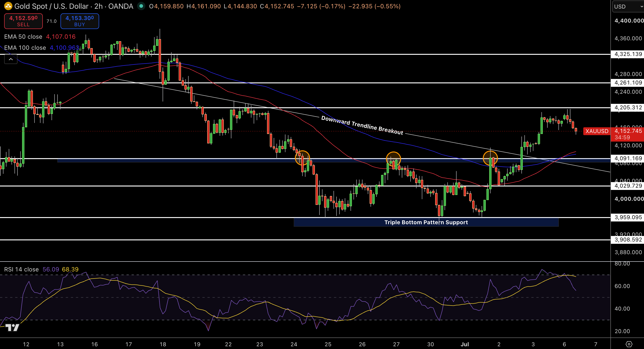Click the TradingView logo

[x=12, y=327]
